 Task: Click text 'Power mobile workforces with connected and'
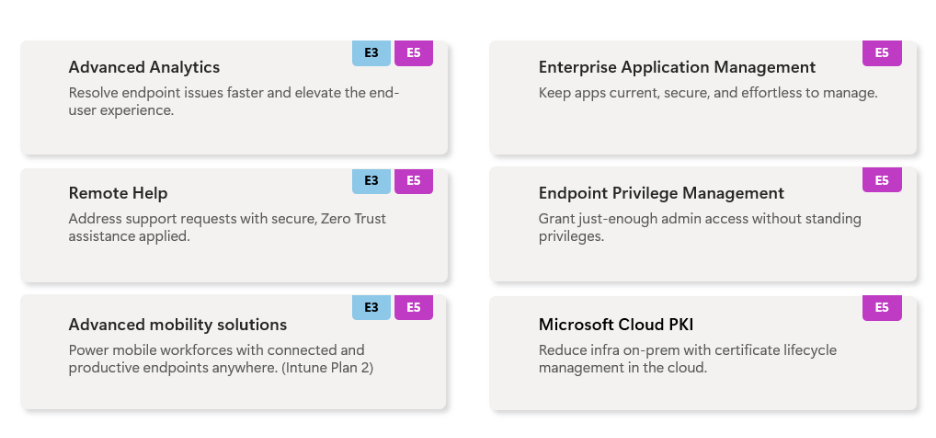point(217,350)
